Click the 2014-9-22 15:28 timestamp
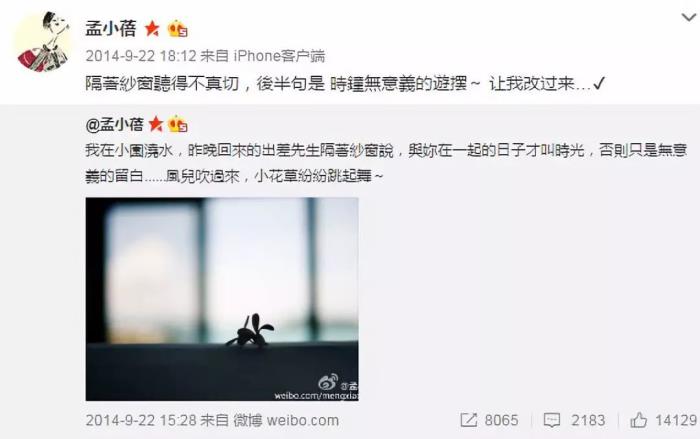The height and width of the screenshot is (439, 700). (141, 420)
